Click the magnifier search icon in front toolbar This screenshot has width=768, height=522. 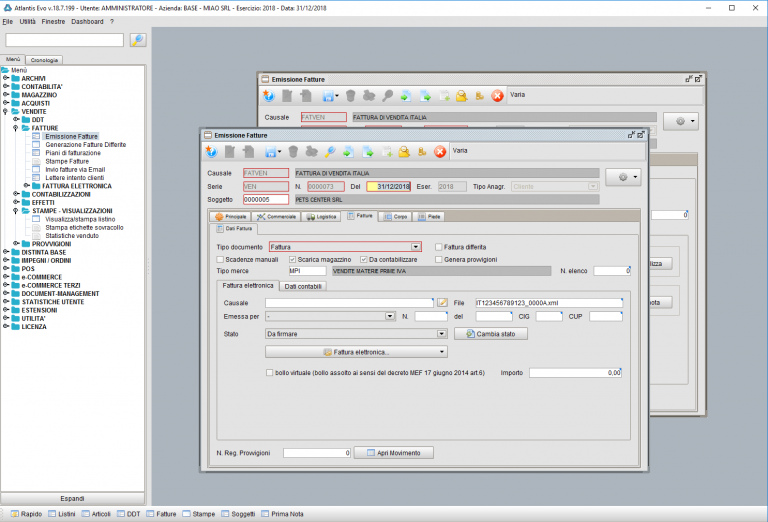click(330, 152)
